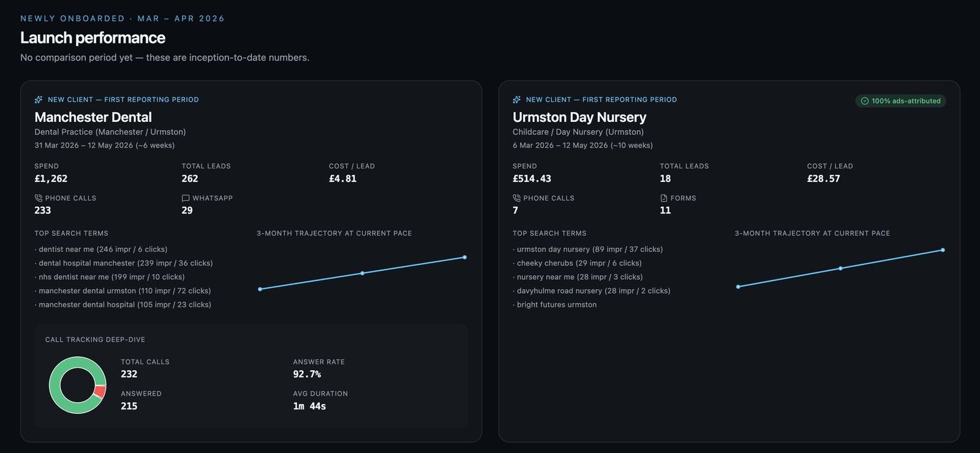
Task: Click the 100% ads-attributed badge
Action: click(900, 101)
